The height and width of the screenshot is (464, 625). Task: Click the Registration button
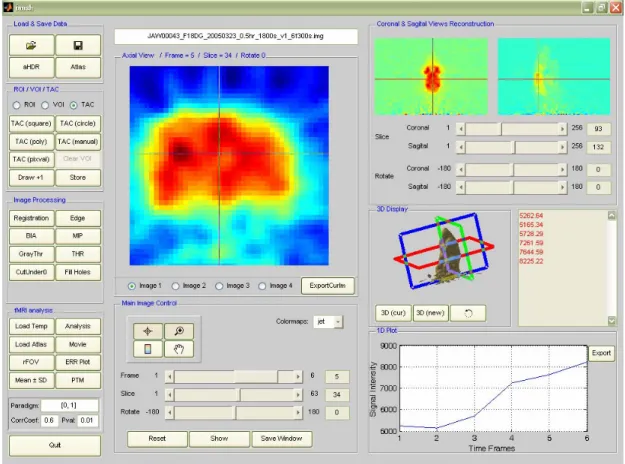click(x=31, y=218)
